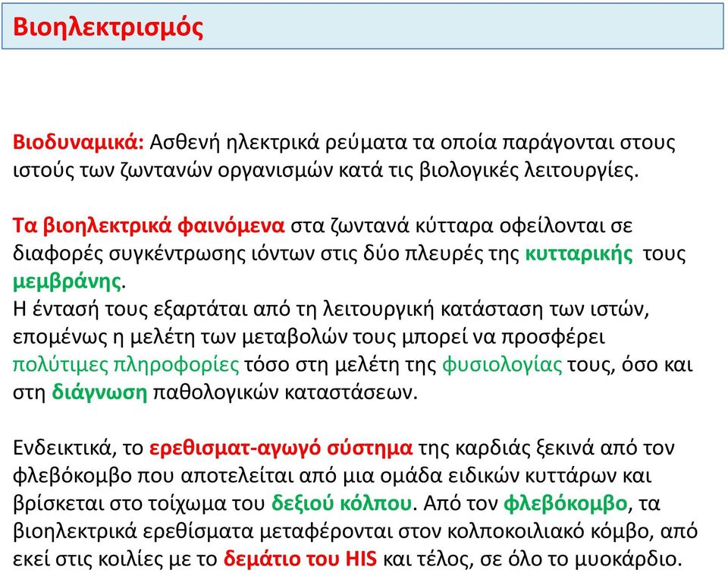This screenshot has width=728, height=573.
Task: Select the green phrase 'δεξιού κόλπου'
Action: (341, 503)
